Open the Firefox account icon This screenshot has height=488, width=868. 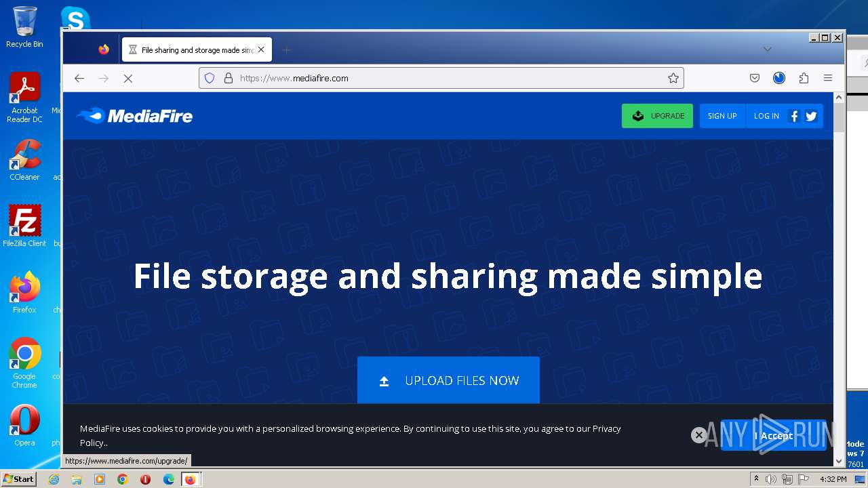pyautogui.click(x=779, y=78)
